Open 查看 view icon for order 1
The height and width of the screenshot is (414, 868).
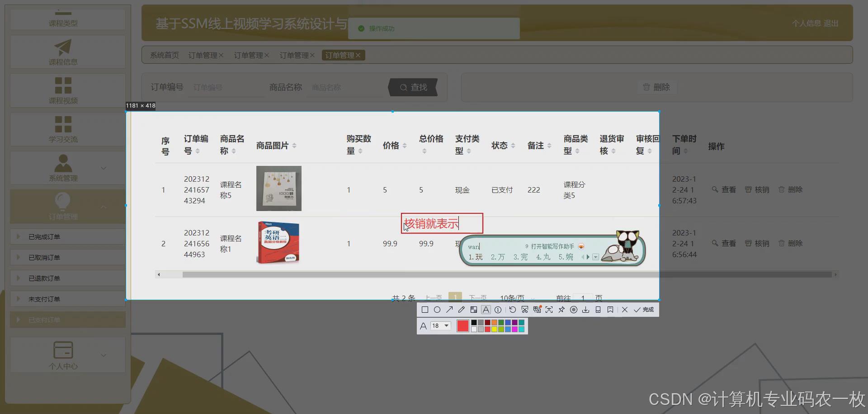pyautogui.click(x=723, y=189)
